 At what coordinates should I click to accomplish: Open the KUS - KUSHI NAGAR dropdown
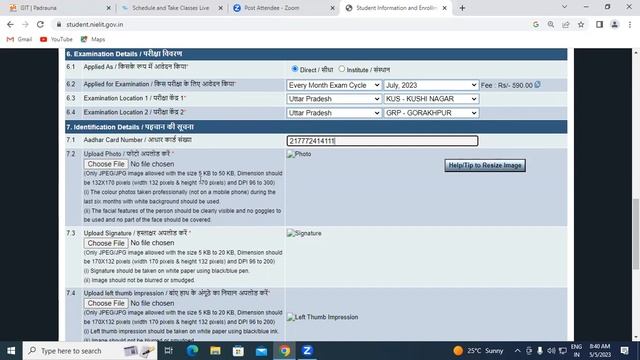point(431,99)
